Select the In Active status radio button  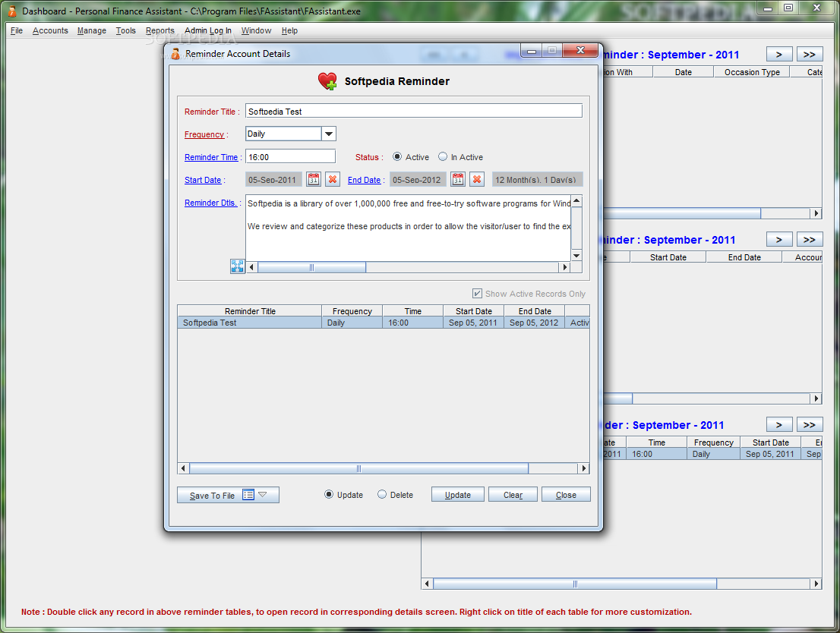tap(443, 157)
